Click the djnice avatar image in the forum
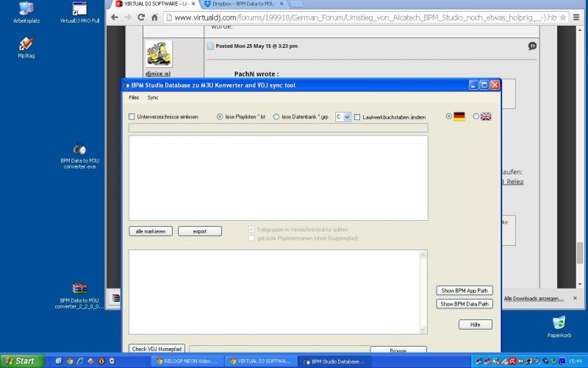Viewport: 588px width, 368px height. coord(159,54)
